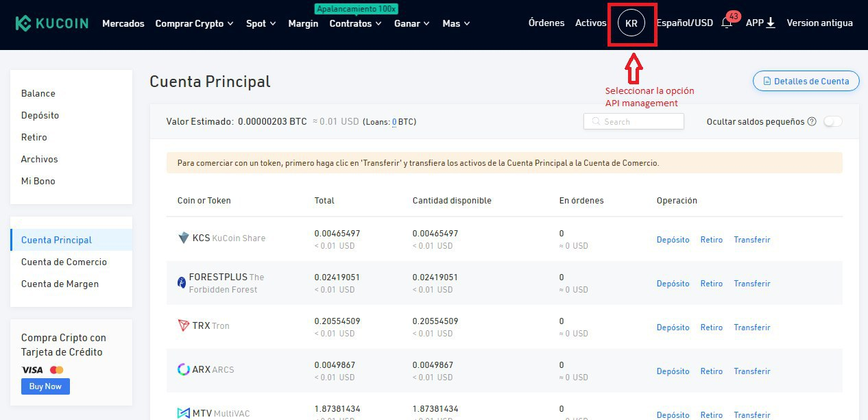Screen dimensions: 868x420
Task: Click Depósito in the KCS row
Action: 673,240
